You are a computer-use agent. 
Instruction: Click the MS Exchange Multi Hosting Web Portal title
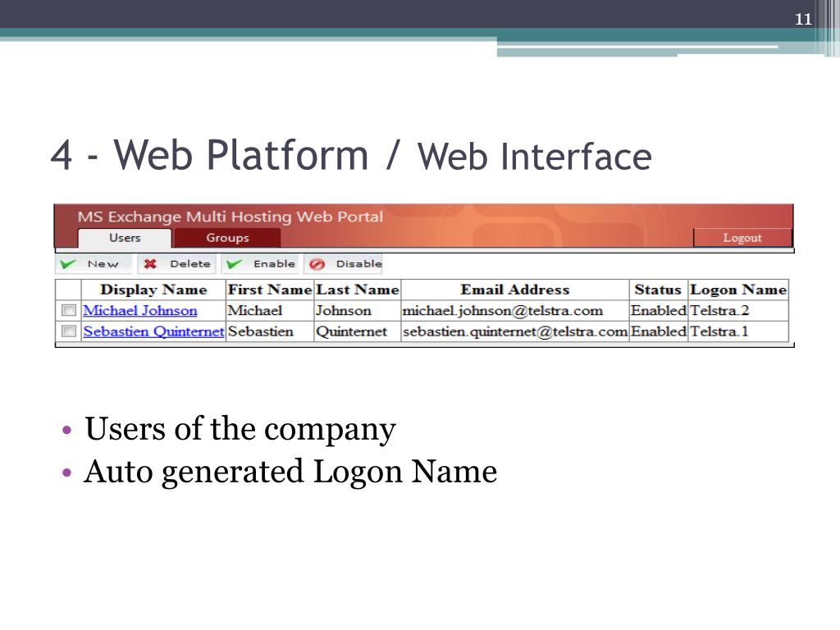pos(231,217)
